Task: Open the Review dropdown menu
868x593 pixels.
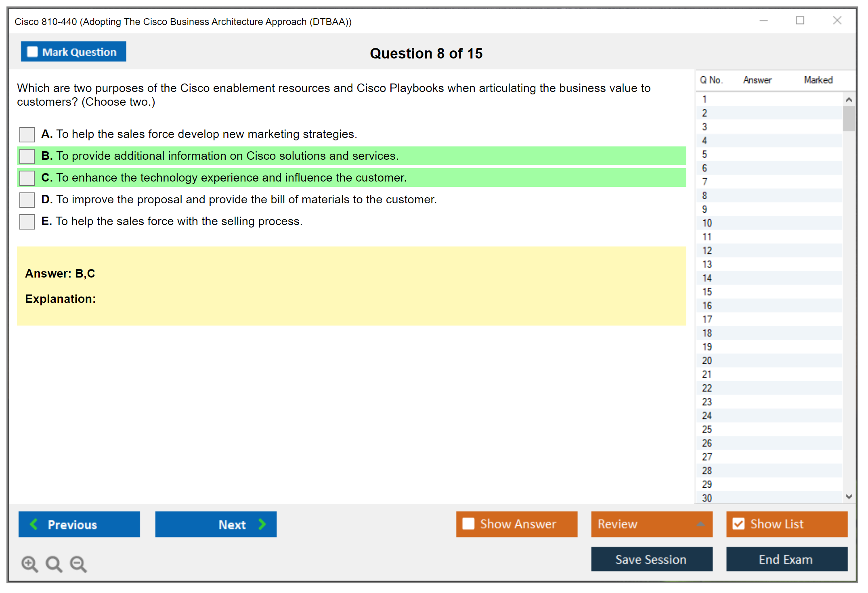Action: tap(651, 524)
